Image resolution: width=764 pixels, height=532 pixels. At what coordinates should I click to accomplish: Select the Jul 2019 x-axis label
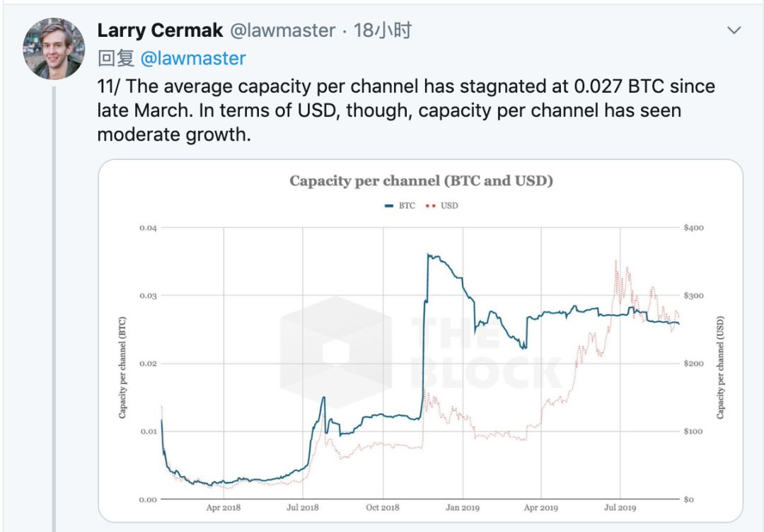click(620, 507)
